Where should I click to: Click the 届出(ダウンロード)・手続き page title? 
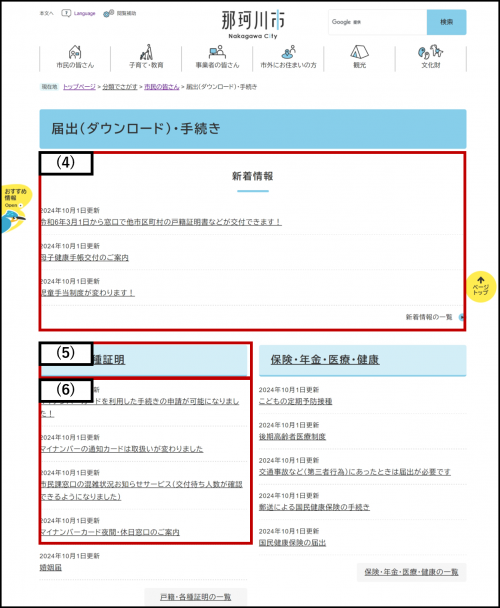(x=136, y=129)
